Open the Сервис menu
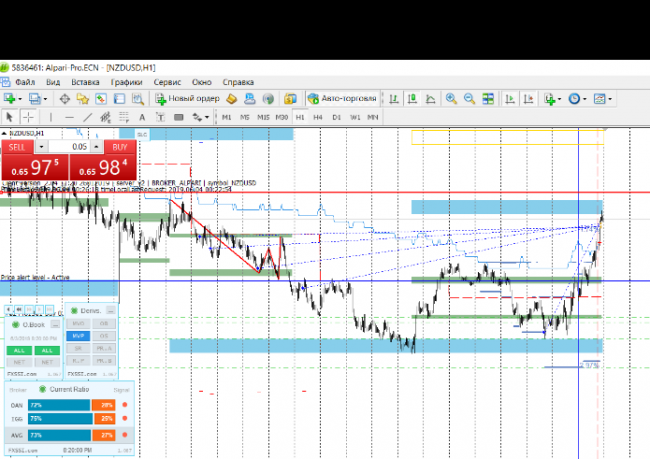 [x=167, y=81]
